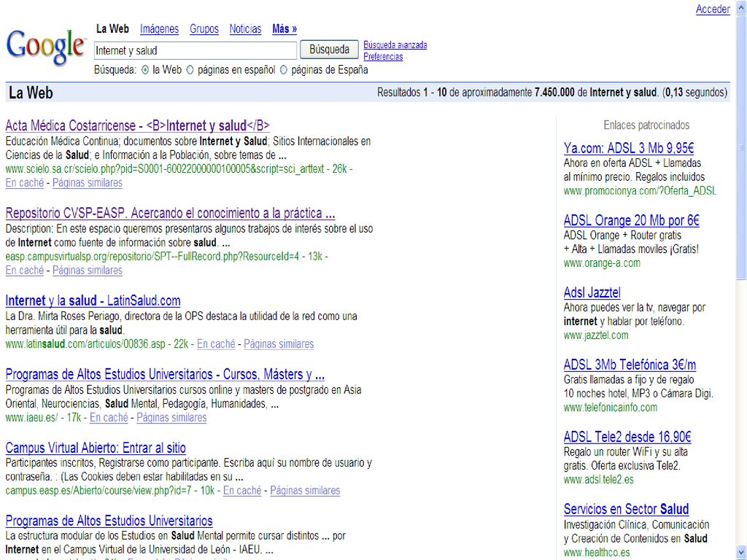Select 'páginas de España' radio button
Screen dimensions: 747x560
click(284, 70)
